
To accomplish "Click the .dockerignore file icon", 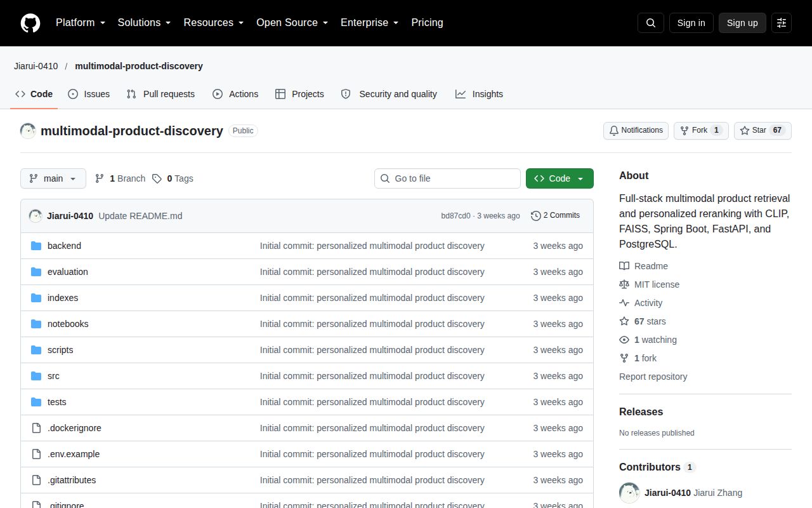I will click(36, 428).
